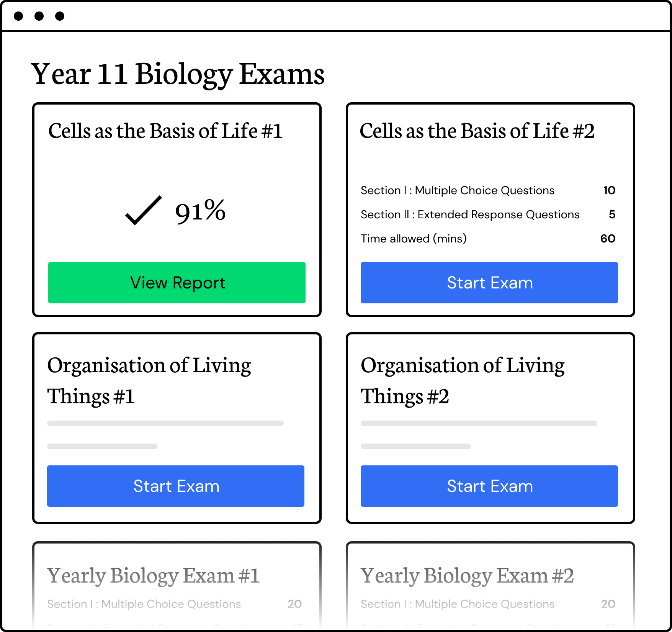Screen dimensions: 672x632
Task: Select the Cells as the Basis of Life #2 title
Action: click(477, 131)
